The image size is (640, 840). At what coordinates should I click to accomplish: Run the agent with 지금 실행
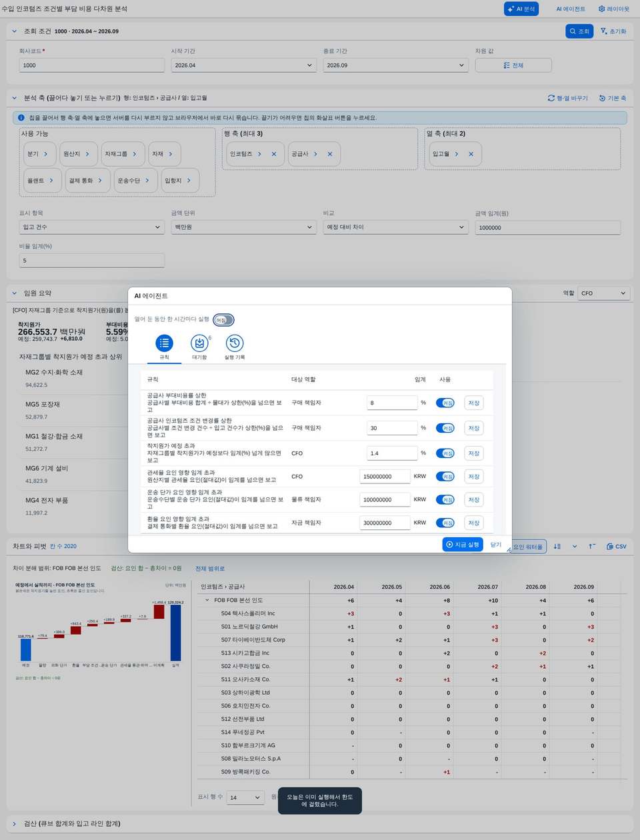click(463, 545)
